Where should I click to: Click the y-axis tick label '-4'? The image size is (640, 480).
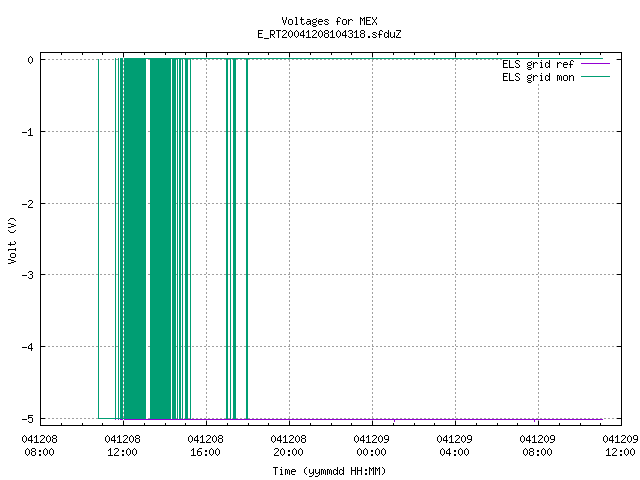(x=28, y=347)
